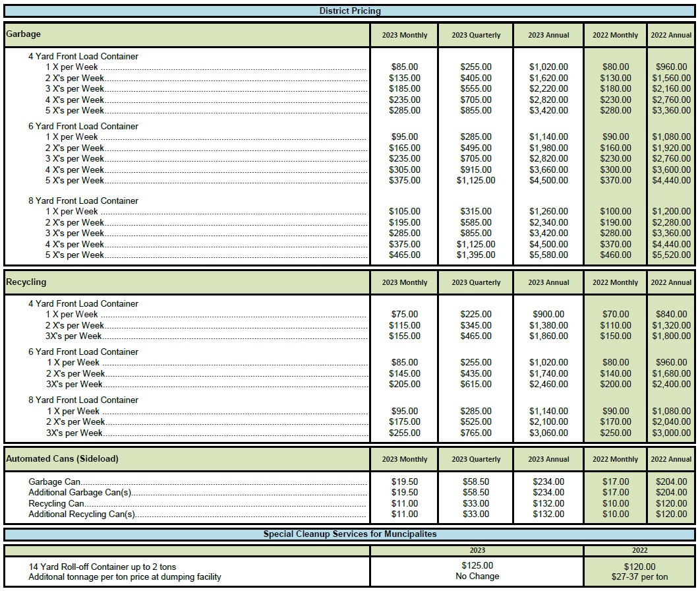700x591 pixels.
Task: Click the $1,980.00 annual price
Action: point(548,148)
